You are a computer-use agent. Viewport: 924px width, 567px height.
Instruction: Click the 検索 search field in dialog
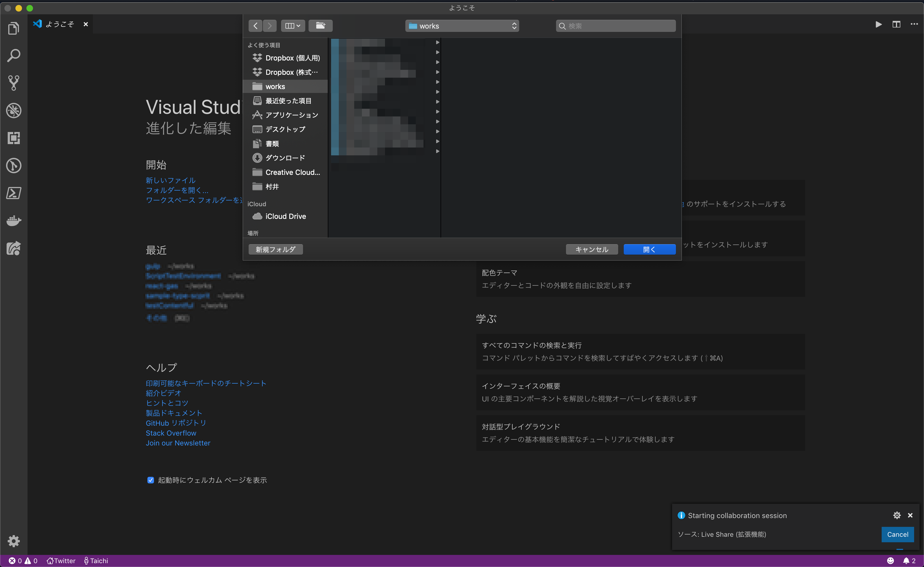tap(616, 26)
